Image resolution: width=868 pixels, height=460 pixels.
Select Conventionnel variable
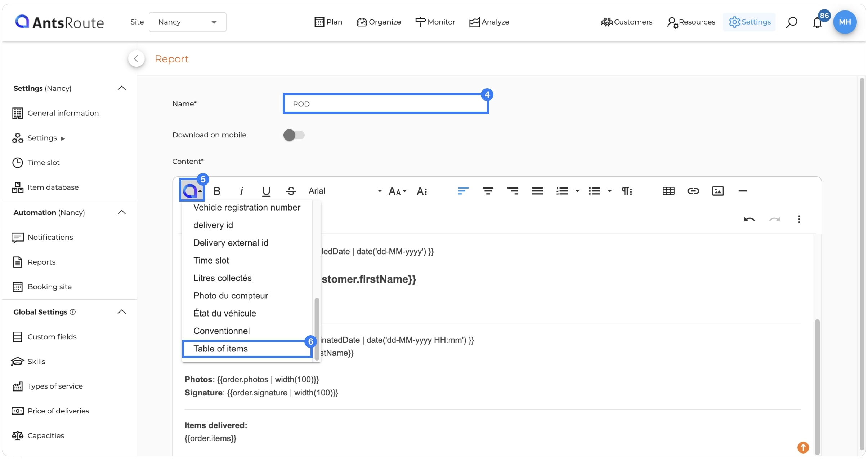[x=247, y=331]
